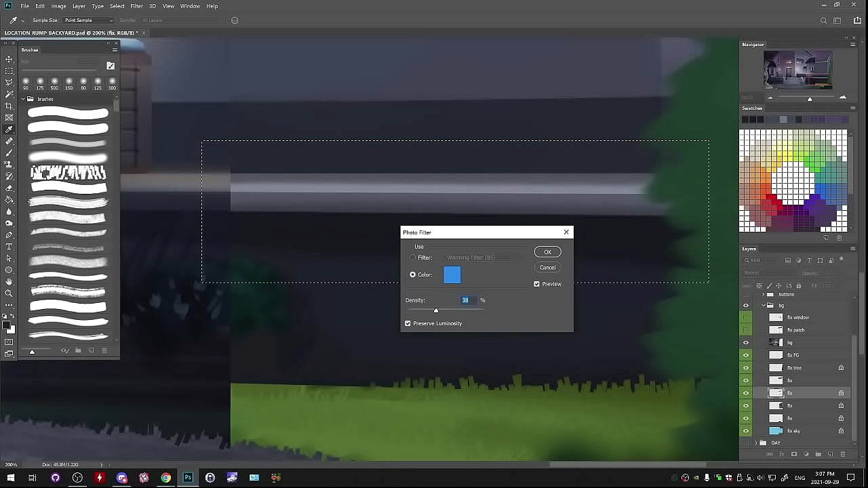This screenshot has height=488, width=868.
Task: Click OK in Photo Filter dialog
Action: (x=547, y=252)
